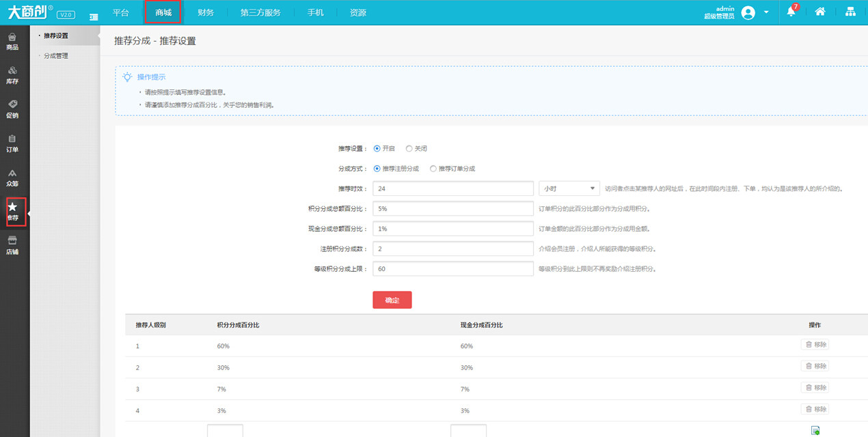Open the 众筹 crowdfunding sidebar section
This screenshot has width=868, height=437.
12,178
